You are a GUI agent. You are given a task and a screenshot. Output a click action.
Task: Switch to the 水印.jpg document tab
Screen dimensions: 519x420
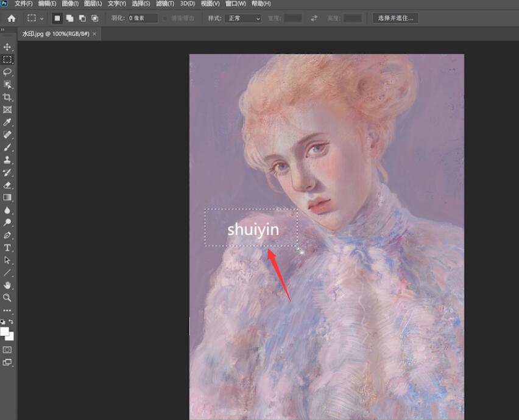(x=56, y=33)
